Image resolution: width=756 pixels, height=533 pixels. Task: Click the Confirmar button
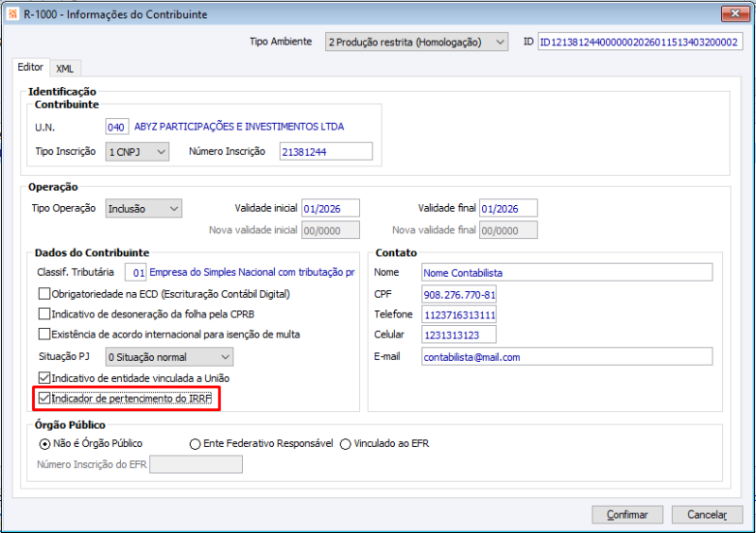click(x=627, y=515)
